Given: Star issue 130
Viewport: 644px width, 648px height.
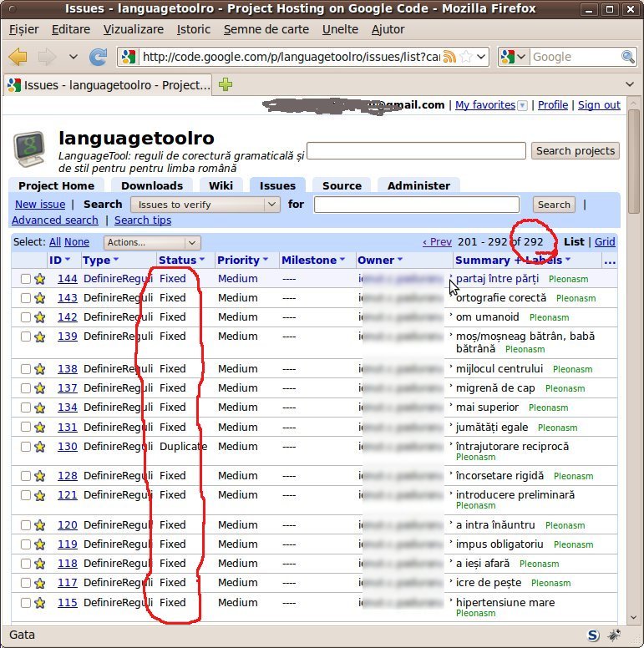Looking at the screenshot, I should click(40, 447).
